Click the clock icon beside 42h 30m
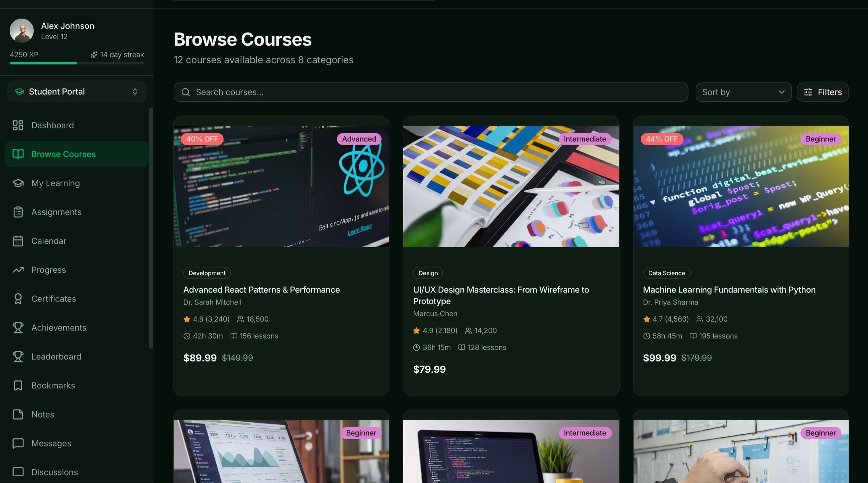 (187, 336)
